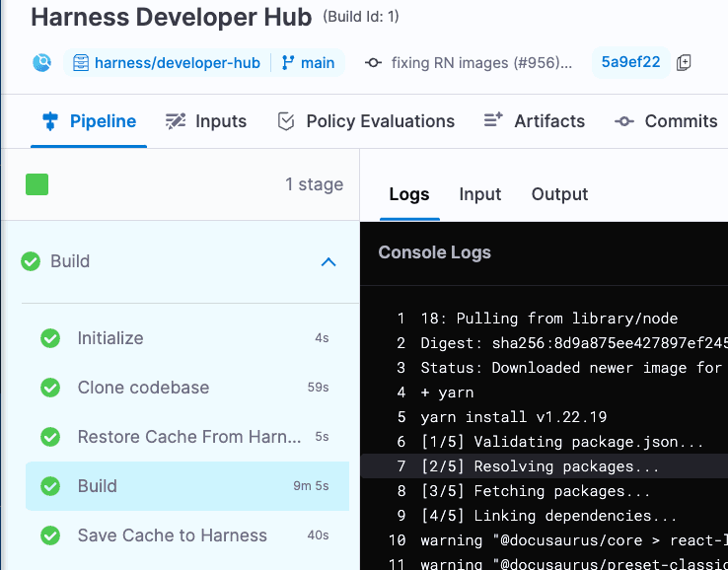This screenshot has width=728, height=570.
Task: Click the git branch icon beside main
Action: point(288,63)
